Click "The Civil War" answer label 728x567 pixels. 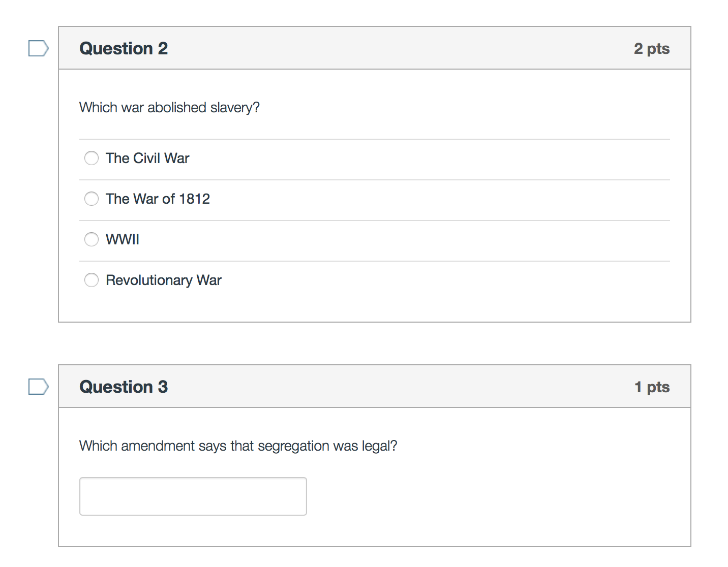click(147, 158)
